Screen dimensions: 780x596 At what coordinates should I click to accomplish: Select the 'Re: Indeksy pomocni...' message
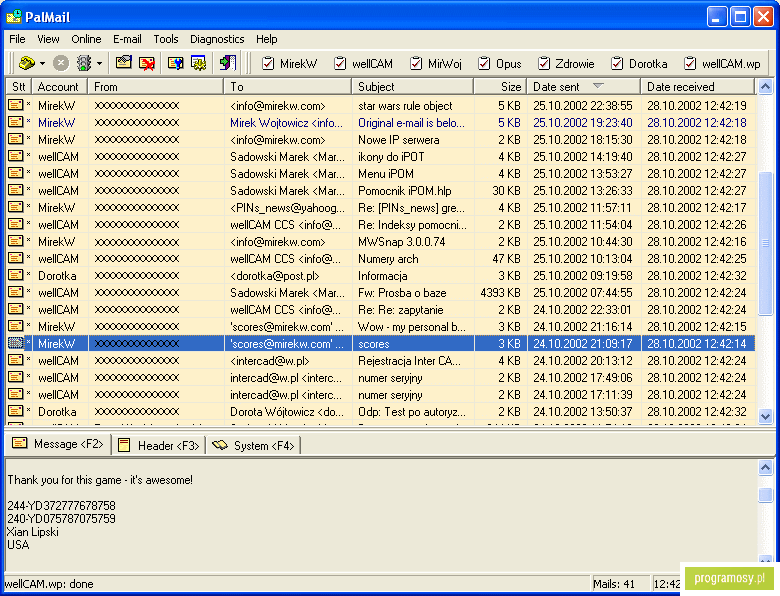tap(381, 224)
